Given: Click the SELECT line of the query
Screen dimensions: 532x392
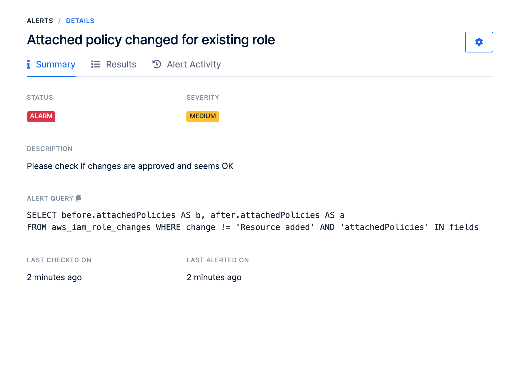Looking at the screenshot, I should click(x=185, y=215).
